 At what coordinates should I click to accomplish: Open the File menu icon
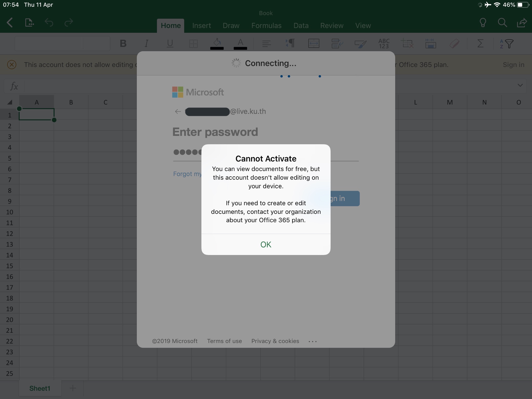(x=29, y=23)
